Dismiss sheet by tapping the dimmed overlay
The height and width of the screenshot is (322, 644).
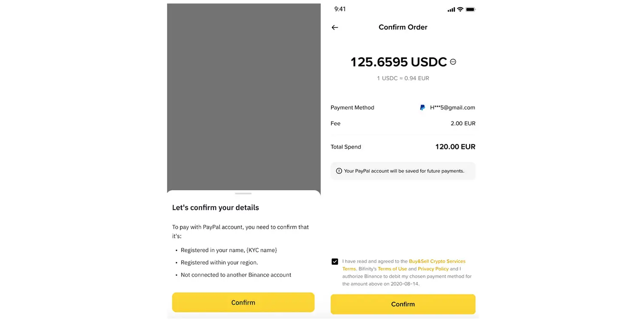tap(243, 94)
